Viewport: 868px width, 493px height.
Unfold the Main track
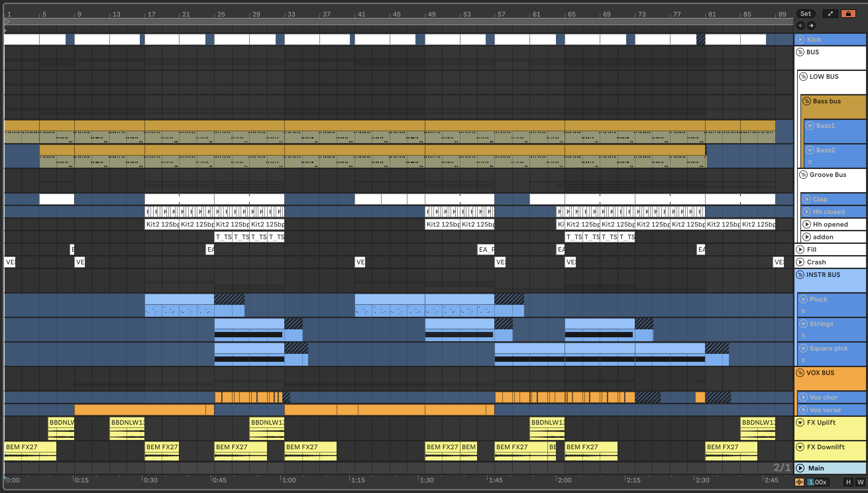point(800,468)
